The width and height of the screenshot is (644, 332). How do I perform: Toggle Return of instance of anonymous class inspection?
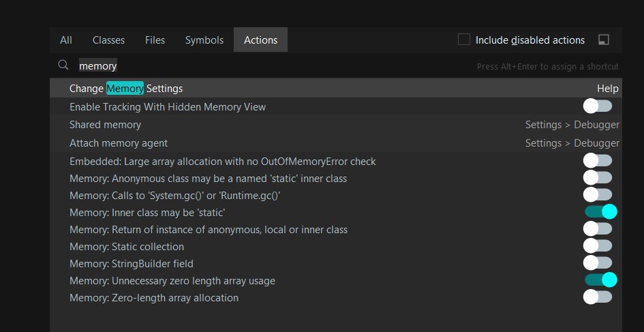coord(598,228)
